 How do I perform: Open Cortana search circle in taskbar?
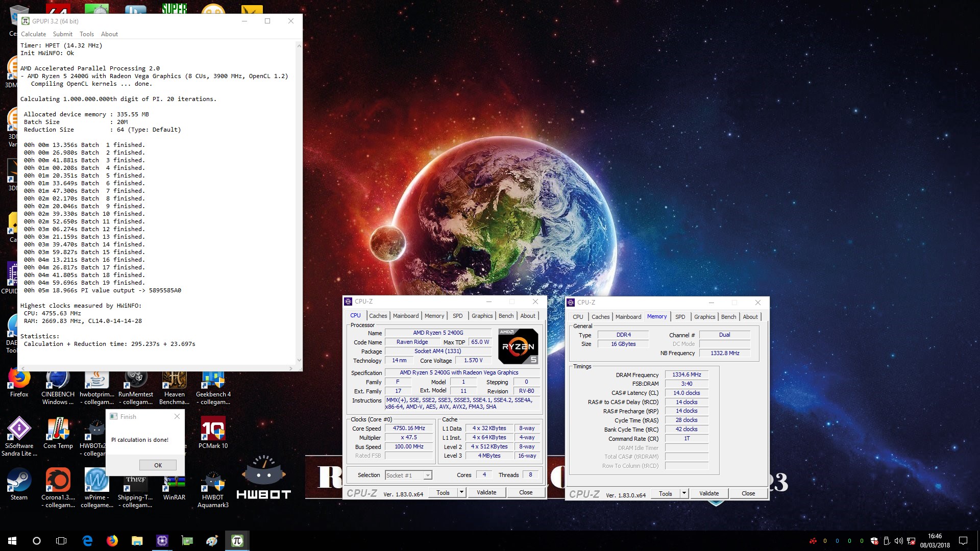37,541
